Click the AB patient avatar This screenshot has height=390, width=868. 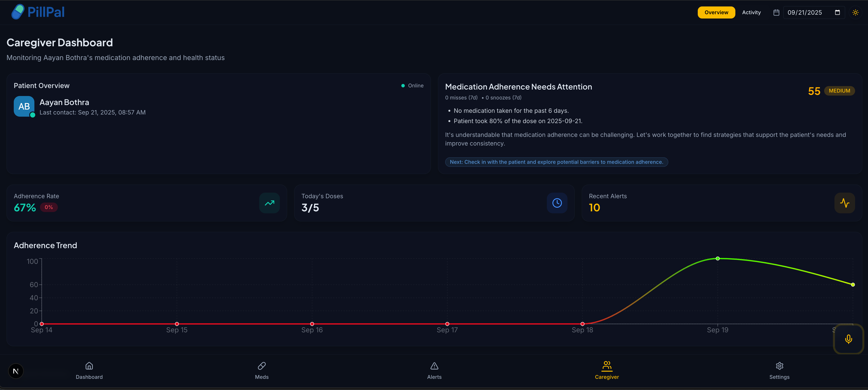tap(24, 106)
